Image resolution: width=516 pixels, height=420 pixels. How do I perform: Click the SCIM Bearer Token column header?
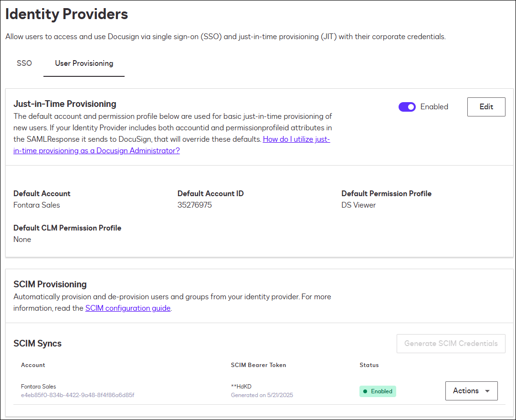[258, 365]
